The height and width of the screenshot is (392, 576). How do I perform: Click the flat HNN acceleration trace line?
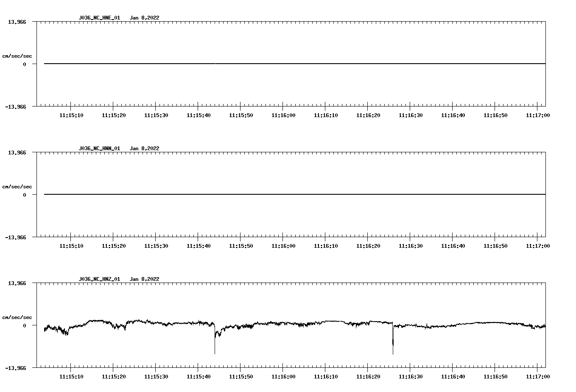coord(295,194)
